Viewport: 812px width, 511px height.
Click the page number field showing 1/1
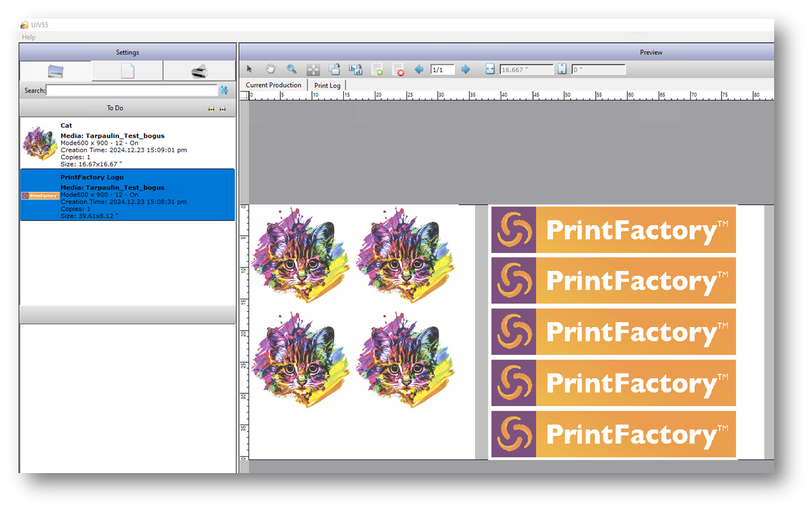[442, 70]
